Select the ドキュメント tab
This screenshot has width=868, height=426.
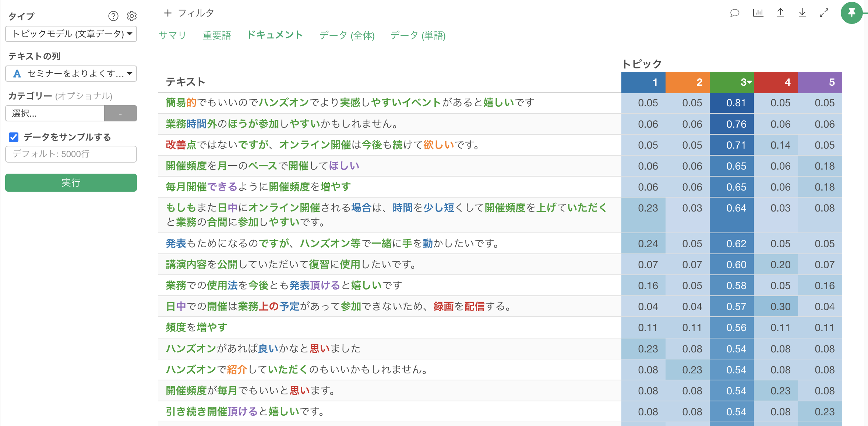[275, 35]
